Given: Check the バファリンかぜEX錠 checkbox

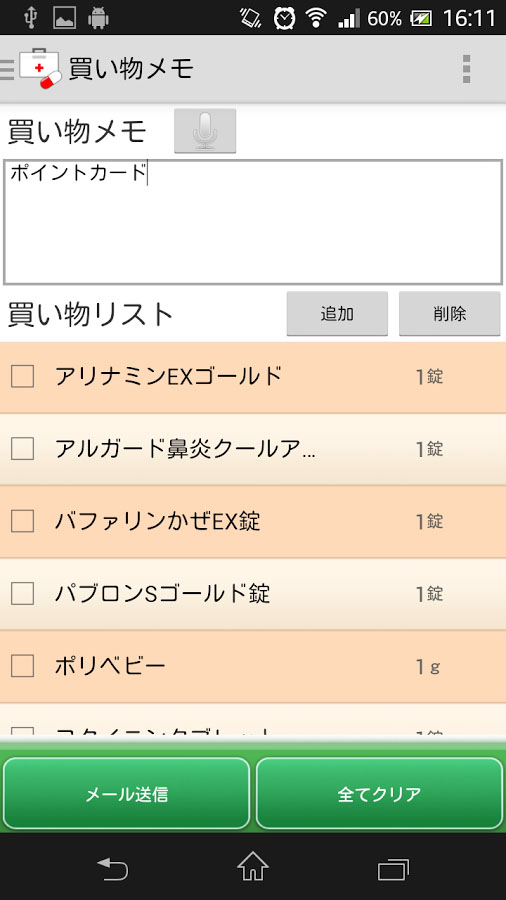Looking at the screenshot, I should pyautogui.click(x=22, y=521).
